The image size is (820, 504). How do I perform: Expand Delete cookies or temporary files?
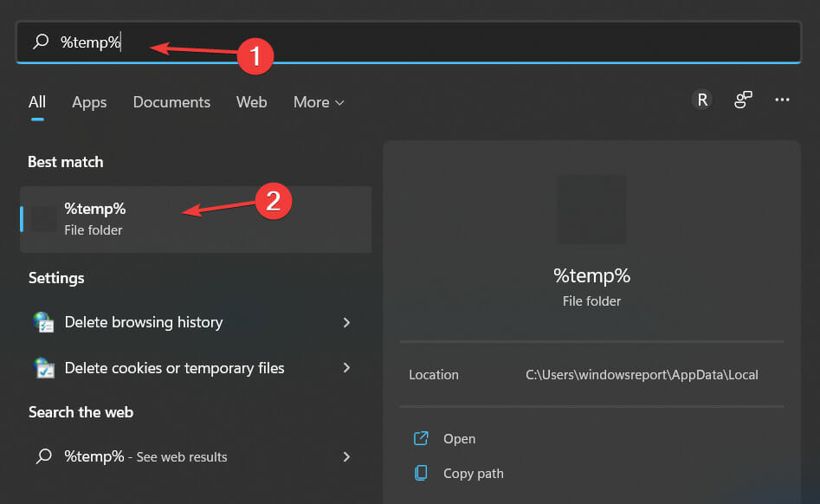346,368
